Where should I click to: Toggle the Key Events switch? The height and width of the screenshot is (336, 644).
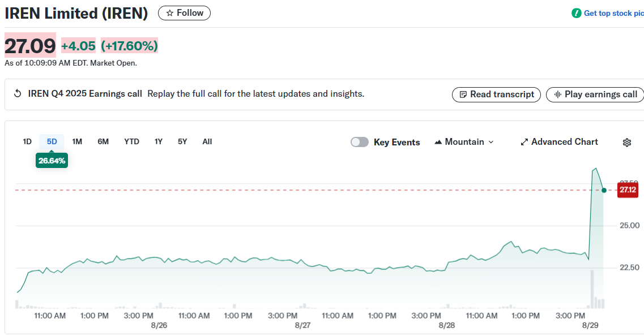coord(359,142)
